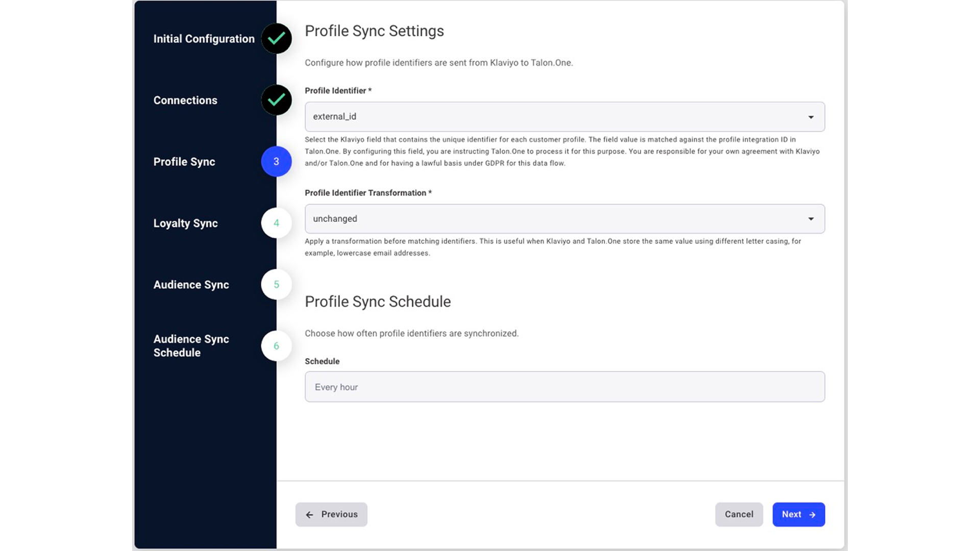980x551 pixels.
Task: Click text 'Choose how often profile identifiers are synchronized'
Action: tap(411, 333)
